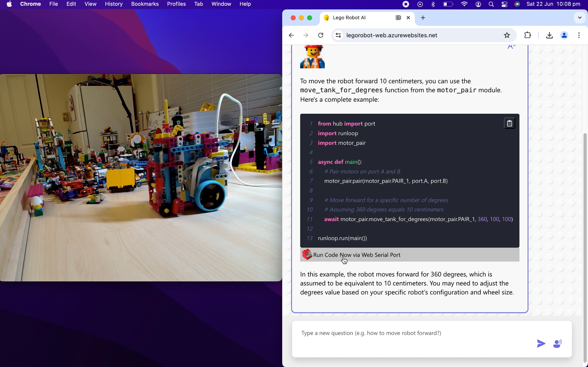The height and width of the screenshot is (367, 588).
Task: Click the Lego Emmet avatar image
Action: 312,57
